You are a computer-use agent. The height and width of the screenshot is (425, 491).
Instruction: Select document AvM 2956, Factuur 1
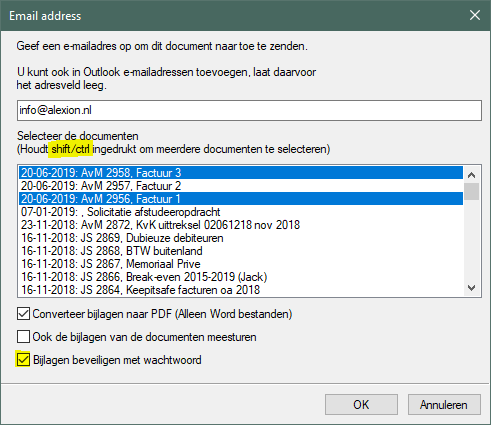241,199
